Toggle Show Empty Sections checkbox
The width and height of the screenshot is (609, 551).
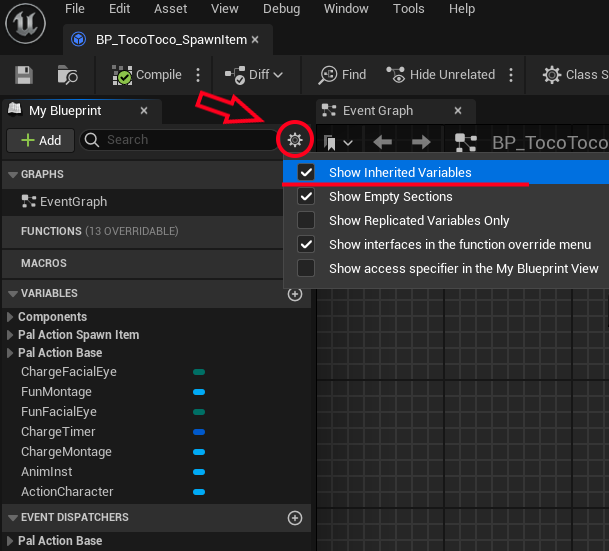click(x=306, y=196)
